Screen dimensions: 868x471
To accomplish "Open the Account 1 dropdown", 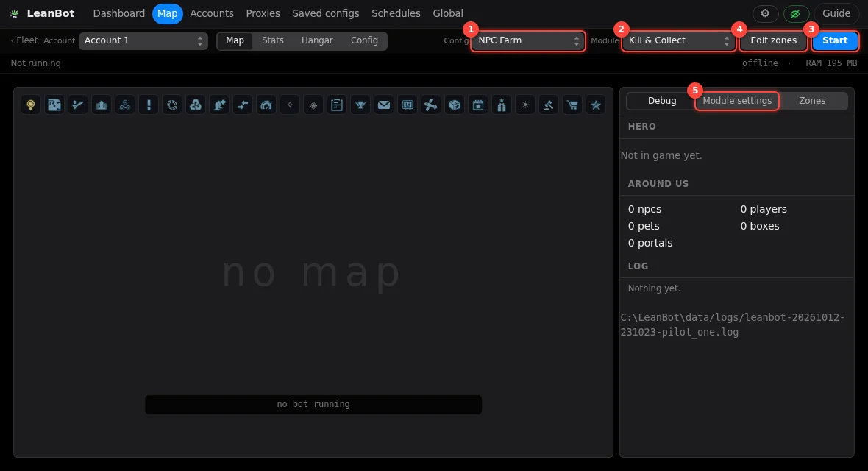I will click(x=143, y=40).
